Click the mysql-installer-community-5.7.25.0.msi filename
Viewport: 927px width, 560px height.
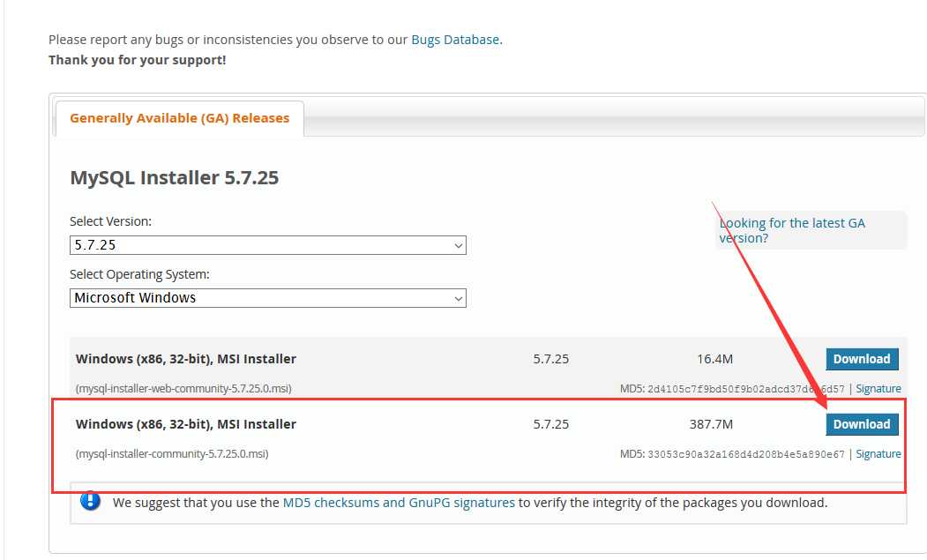pyautogui.click(x=172, y=454)
